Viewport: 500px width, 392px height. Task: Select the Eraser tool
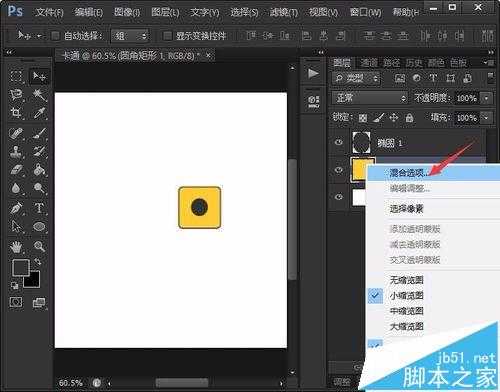point(16,170)
